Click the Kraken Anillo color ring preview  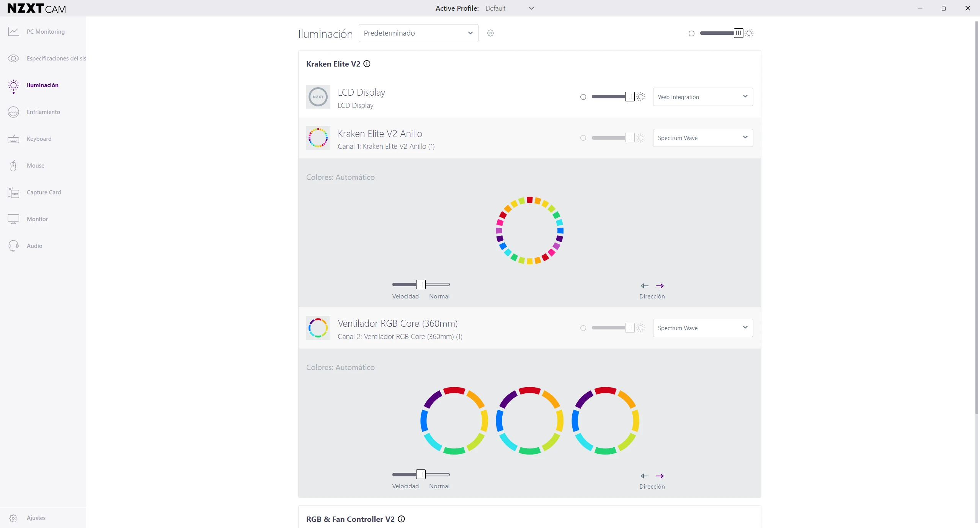[x=530, y=231]
